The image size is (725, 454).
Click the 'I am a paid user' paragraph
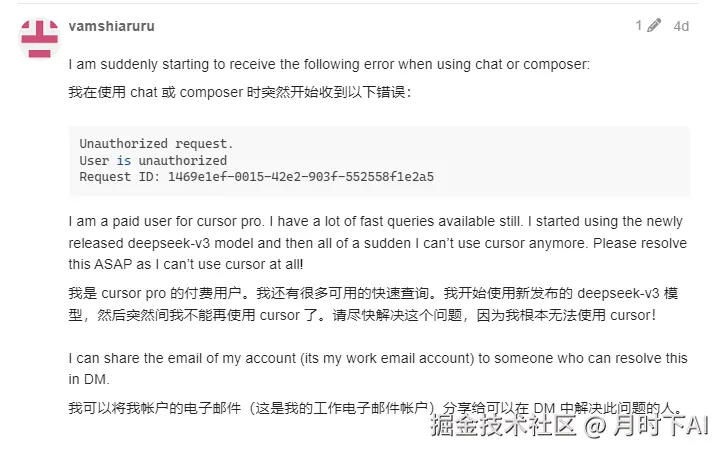coord(378,243)
